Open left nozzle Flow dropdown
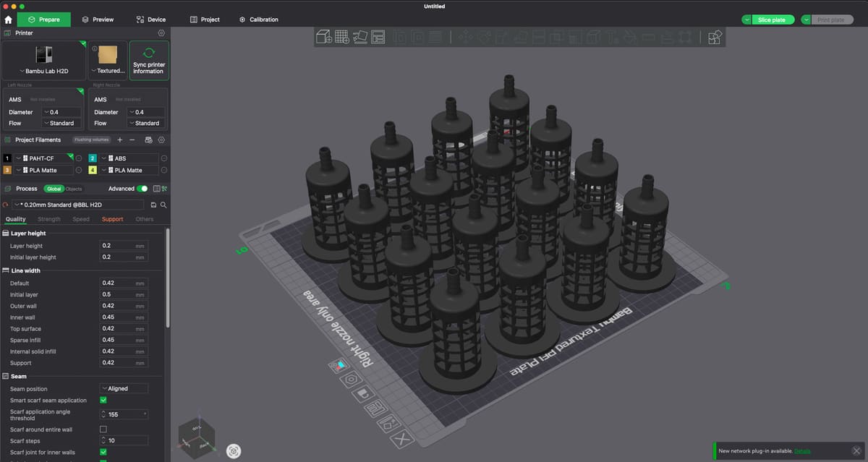 tap(61, 123)
